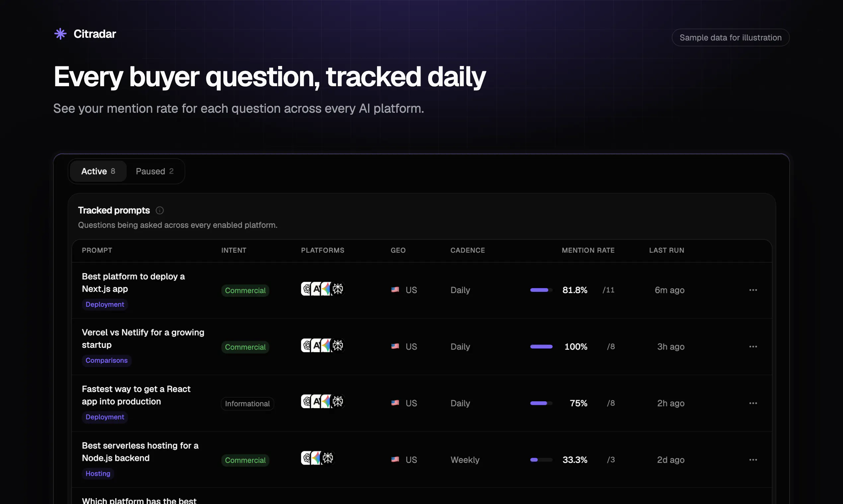This screenshot has width=843, height=504.
Task: Click the '3h ago' last run value
Action: [x=671, y=346]
